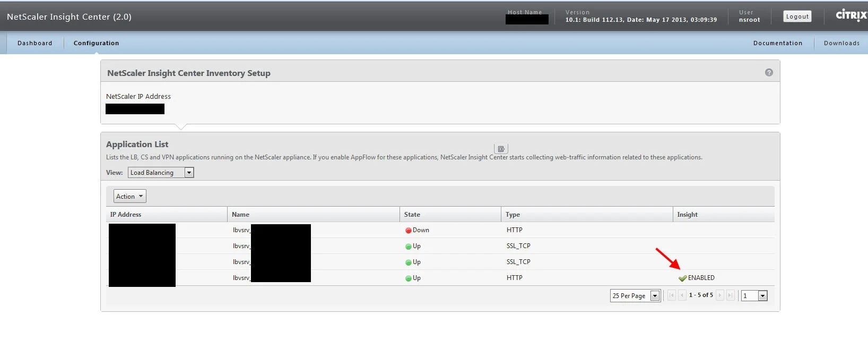Click the 1 - 5 of 5 pager text
The width and height of the screenshot is (868, 348).
(x=701, y=295)
